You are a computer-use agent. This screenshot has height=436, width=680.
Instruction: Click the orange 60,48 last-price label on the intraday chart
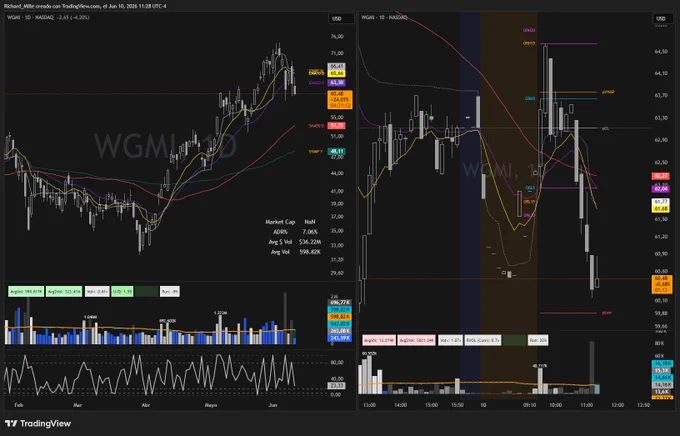(662, 285)
